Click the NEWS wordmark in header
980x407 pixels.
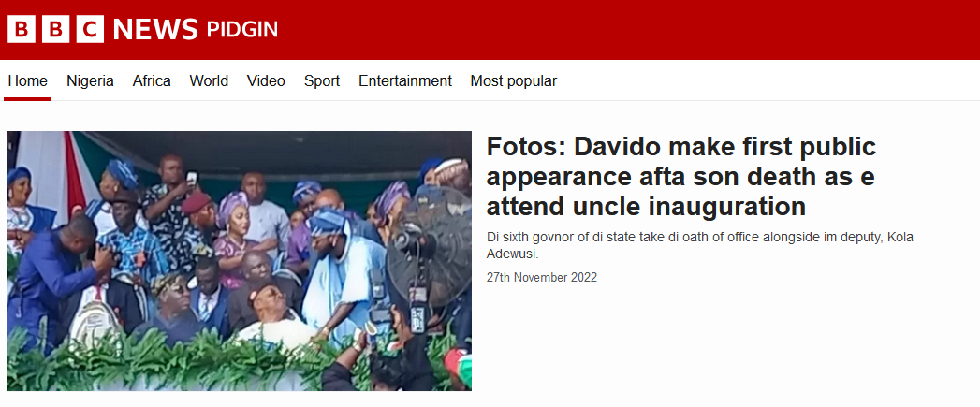(155, 29)
